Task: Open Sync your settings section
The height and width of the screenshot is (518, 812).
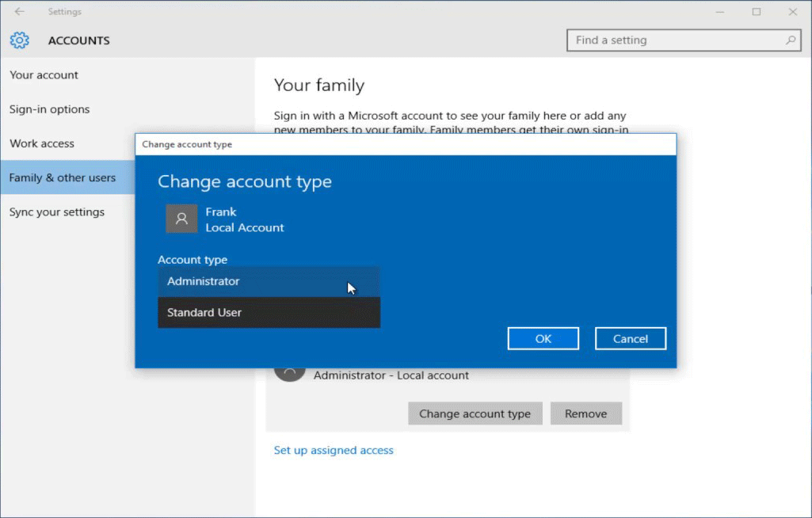Action: point(68,211)
